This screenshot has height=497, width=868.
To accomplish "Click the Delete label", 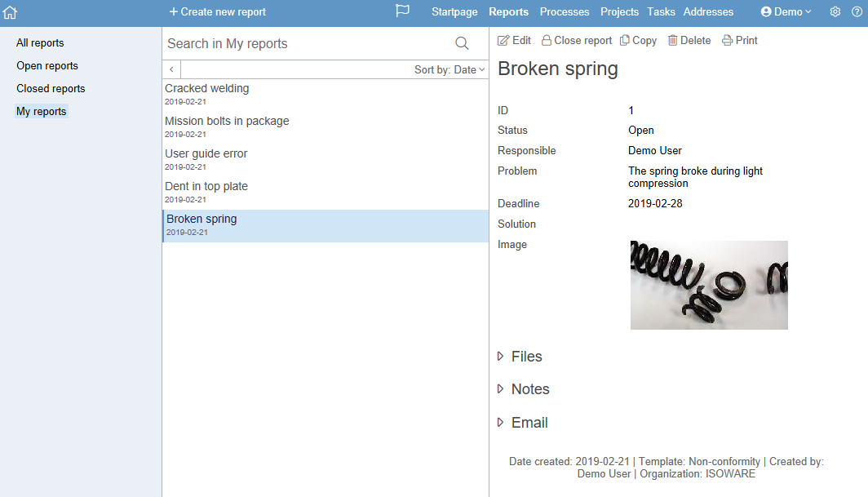I will (695, 41).
